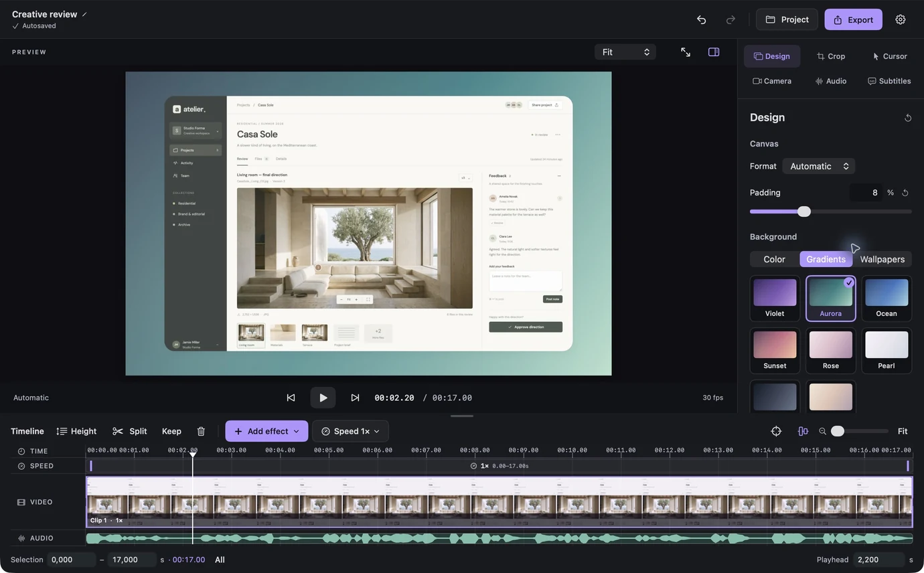Delete the selection with trash icon
This screenshot has height=573, width=924.
click(201, 431)
